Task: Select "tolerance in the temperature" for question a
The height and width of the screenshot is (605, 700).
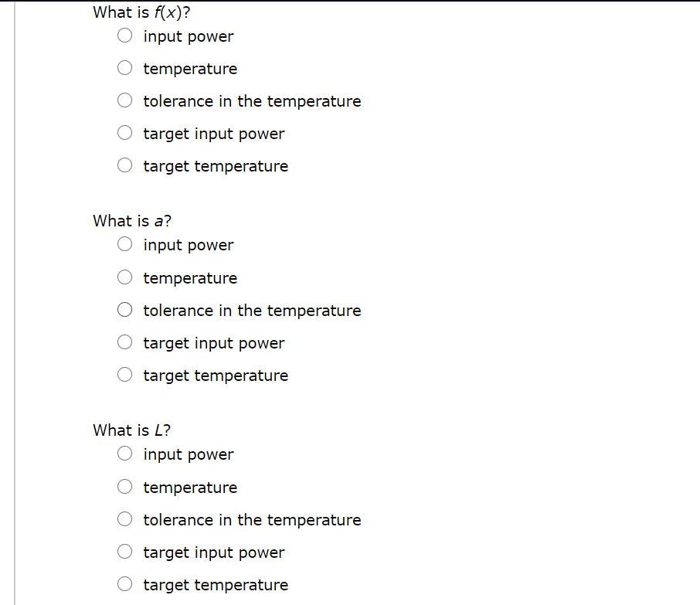Action: coord(124,309)
